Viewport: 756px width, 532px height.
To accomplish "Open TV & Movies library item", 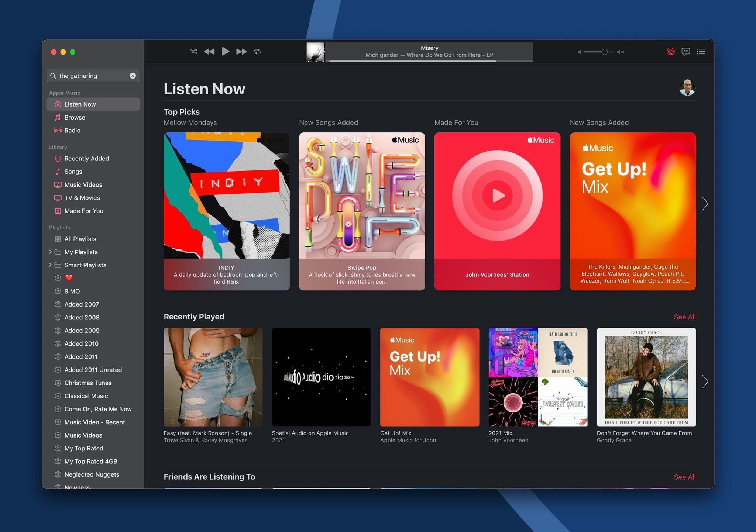I will [x=93, y=198].
